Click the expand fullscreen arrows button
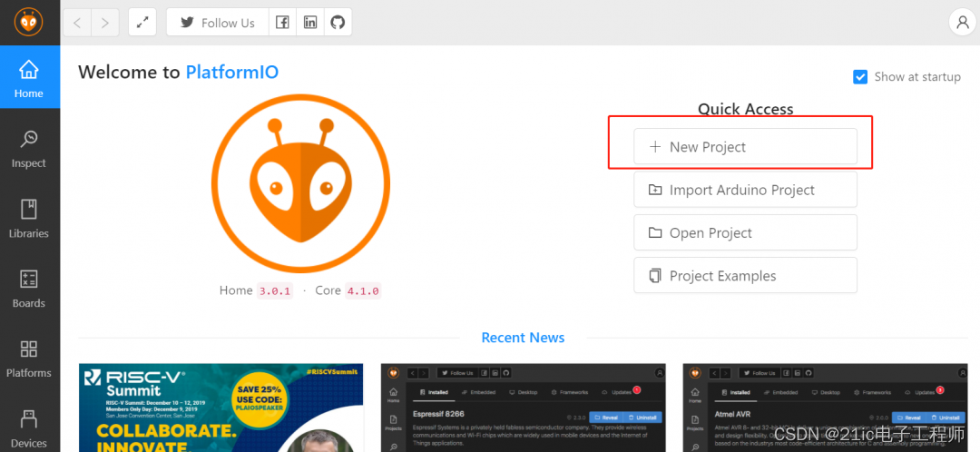This screenshot has height=452, width=980. (x=142, y=23)
